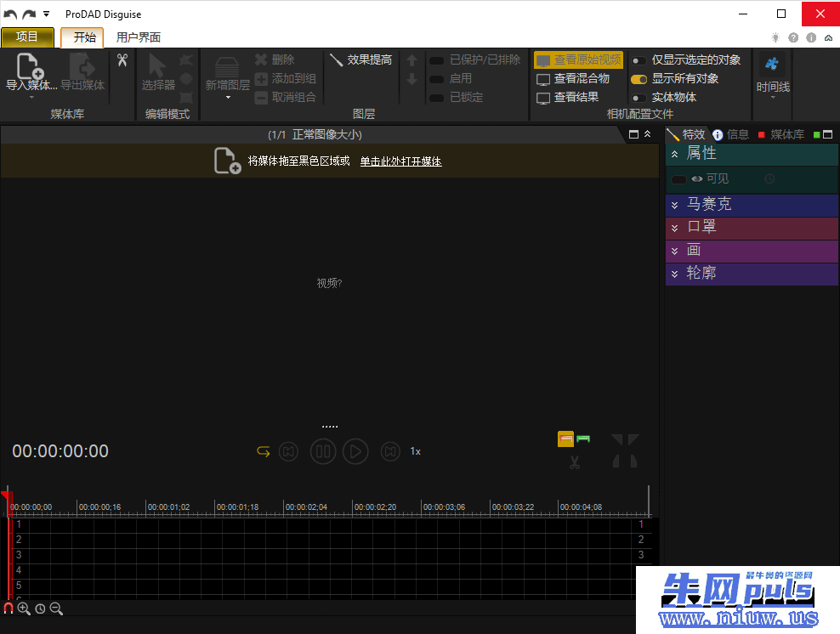Click the Delete (删除) layer item
This screenshot has height=634, width=840.
[275, 59]
